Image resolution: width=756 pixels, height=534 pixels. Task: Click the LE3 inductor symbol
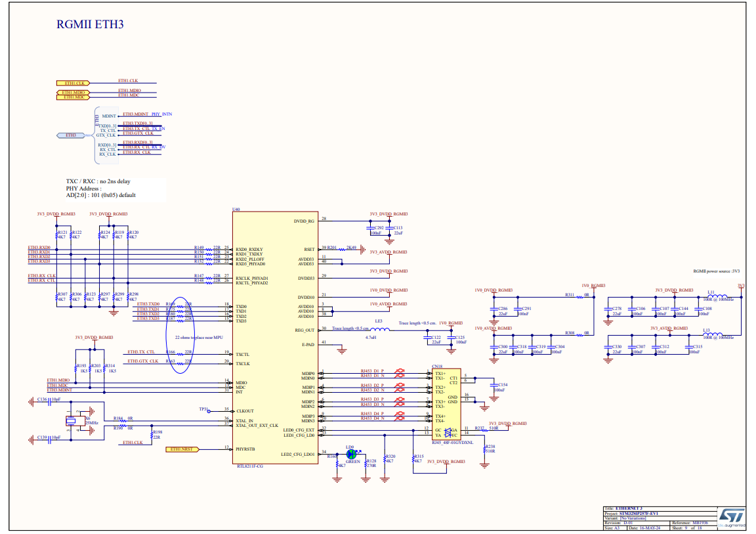point(380,330)
